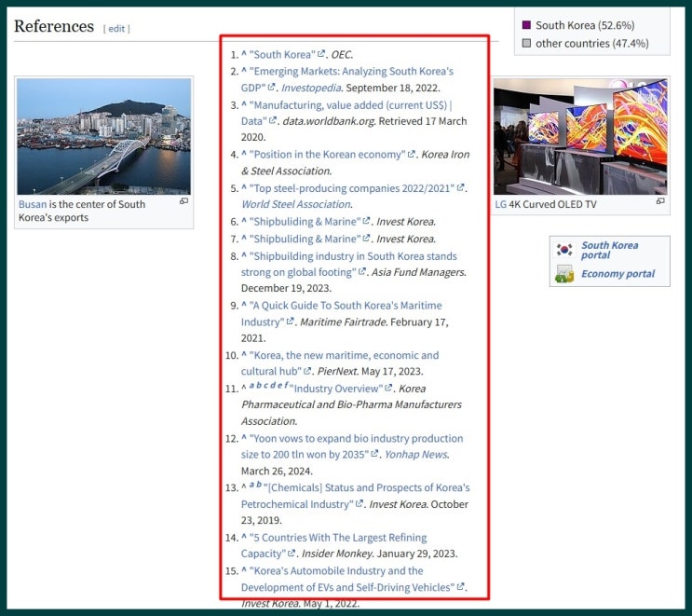This screenshot has height=616, width=692.
Task: Open the LG 4K Curved OLED TV photo
Action: coord(580,136)
